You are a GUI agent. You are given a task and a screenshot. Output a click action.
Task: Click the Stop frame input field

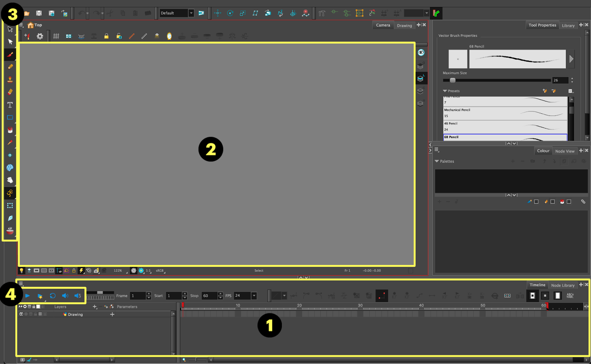[x=209, y=296]
